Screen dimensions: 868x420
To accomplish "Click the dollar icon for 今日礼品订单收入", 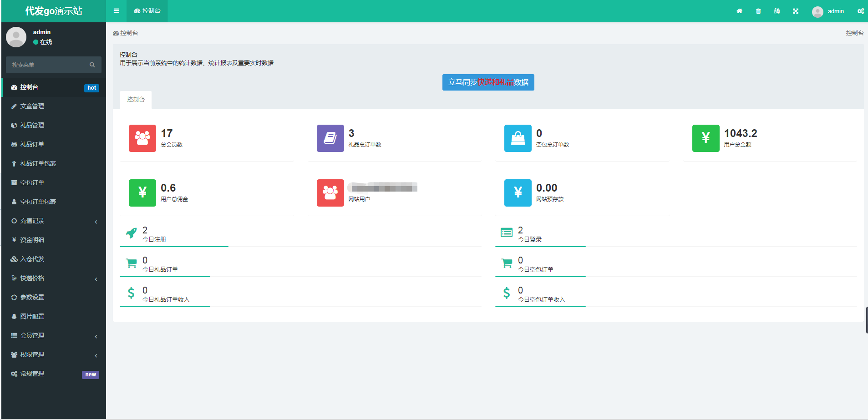I will pos(131,293).
